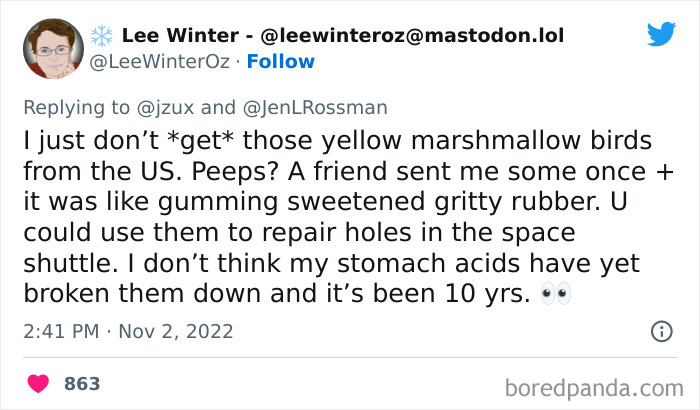
Task: Like the tweet with the pink heart
Action: click(38, 384)
